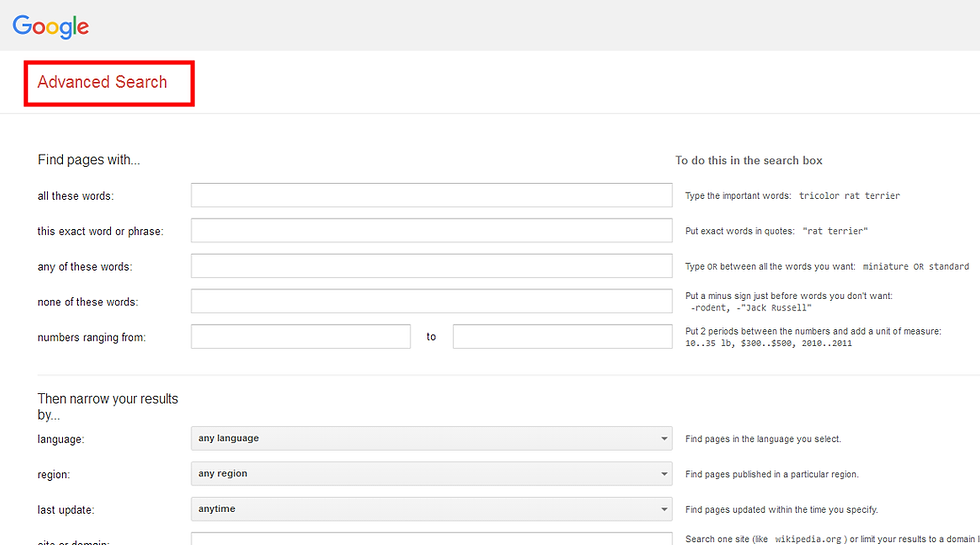This screenshot has height=545, width=980.
Task: Click the 'region:' label
Action: tap(54, 475)
